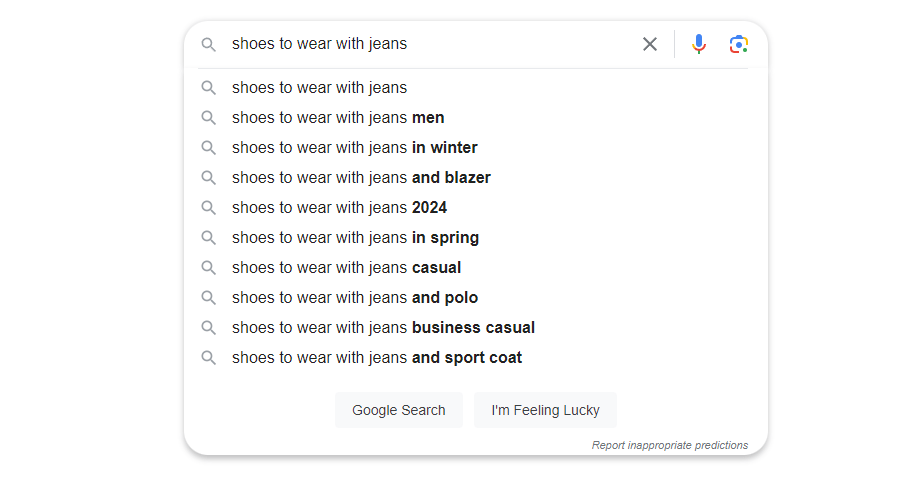This screenshot has height=500, width=919.
Task: Click magnifier icon beside the 'and sport coat' suggestion
Action: click(208, 358)
